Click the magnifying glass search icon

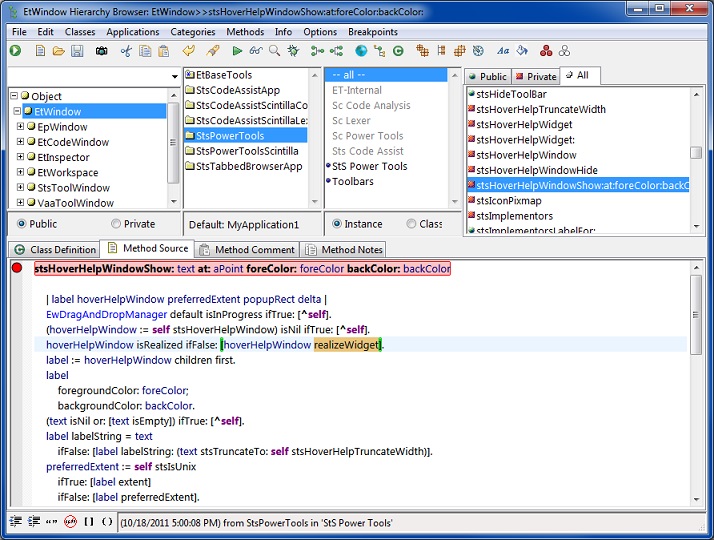click(274, 51)
